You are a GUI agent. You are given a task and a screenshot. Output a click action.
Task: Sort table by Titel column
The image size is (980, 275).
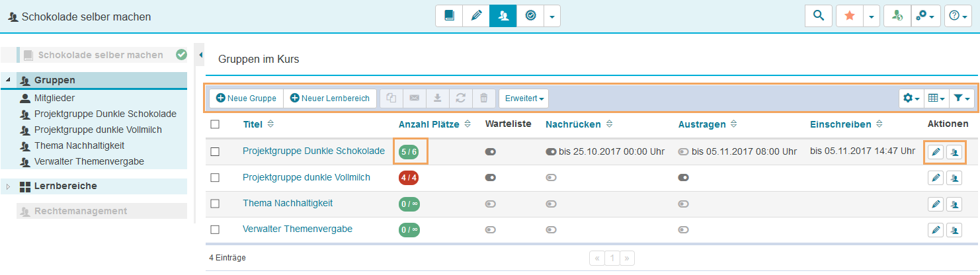tap(258, 124)
